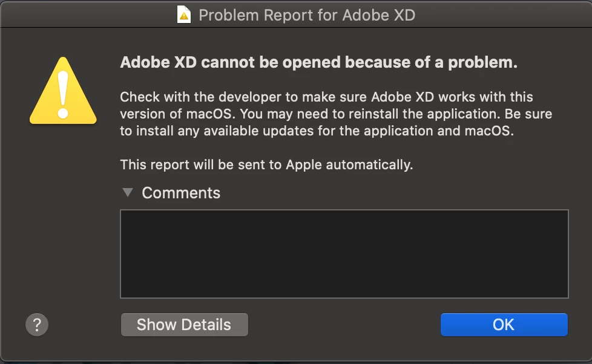Click the bottom border of Comments field

344,297
